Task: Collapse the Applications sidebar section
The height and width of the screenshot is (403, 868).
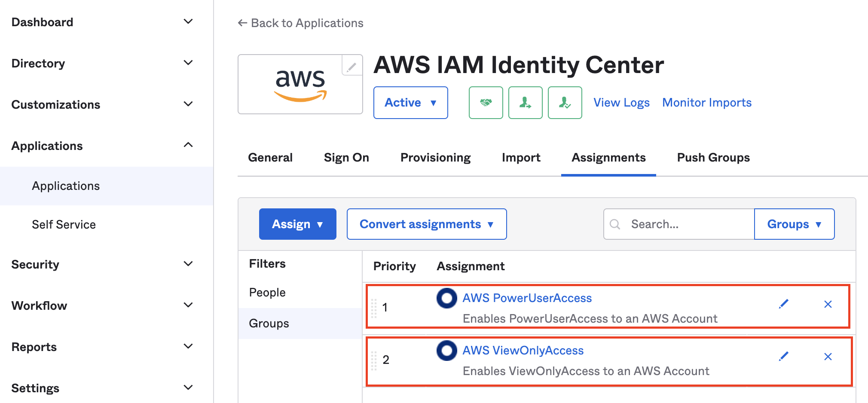Action: point(188,145)
